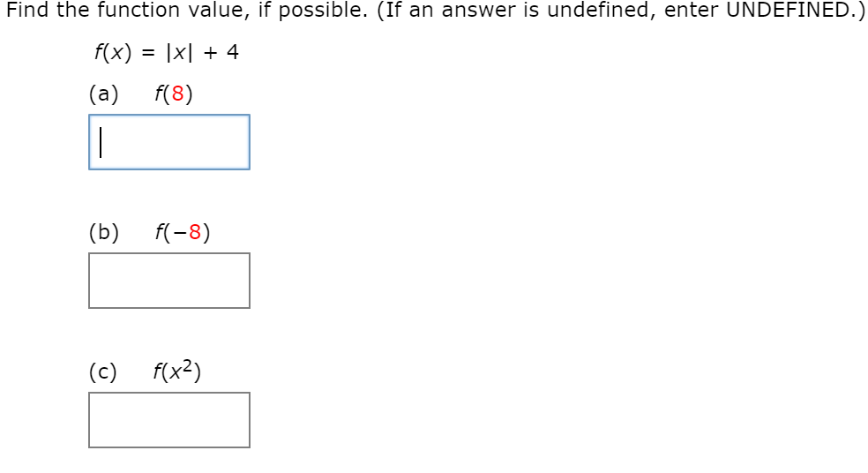Click the superscript 2 in f(x²)

tap(188, 365)
